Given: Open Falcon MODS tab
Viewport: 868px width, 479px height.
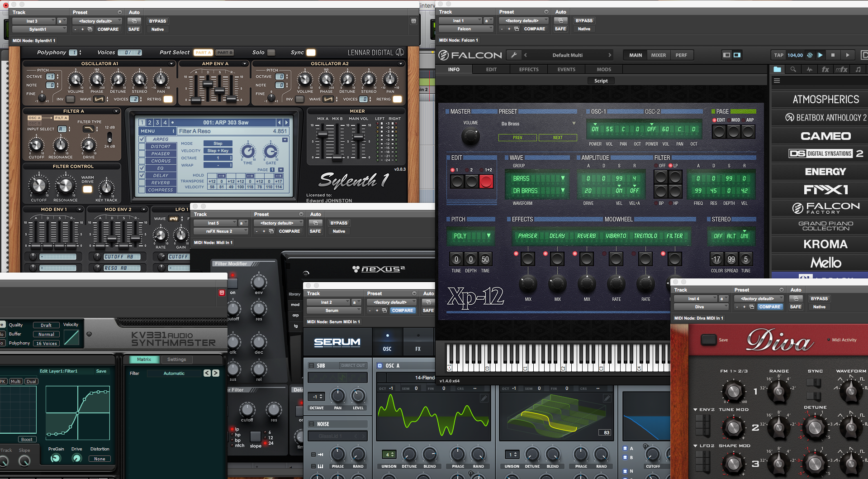Looking at the screenshot, I should pyautogui.click(x=604, y=70).
